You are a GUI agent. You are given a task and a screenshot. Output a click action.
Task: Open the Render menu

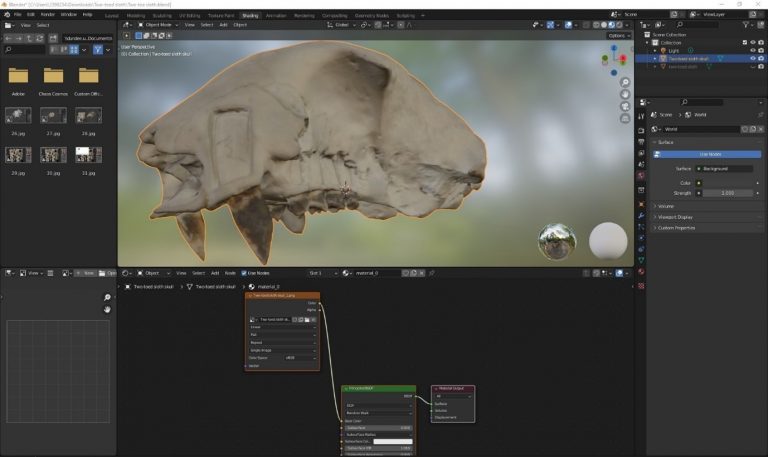(48, 15)
